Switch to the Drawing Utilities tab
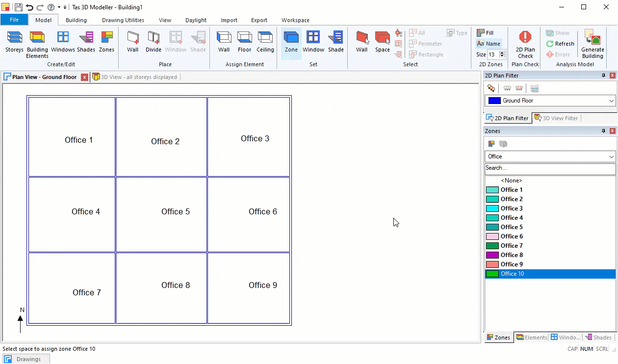Image resolution: width=618 pixels, height=364 pixels. (123, 20)
